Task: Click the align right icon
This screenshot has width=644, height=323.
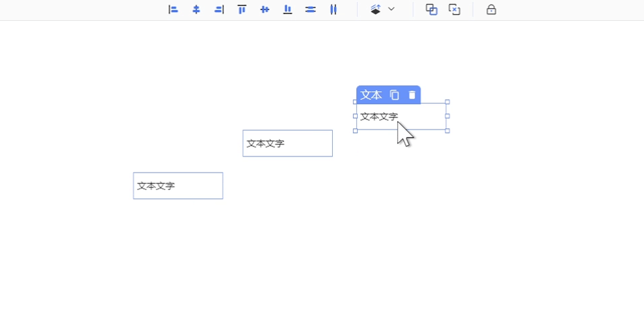Action: coord(219,9)
